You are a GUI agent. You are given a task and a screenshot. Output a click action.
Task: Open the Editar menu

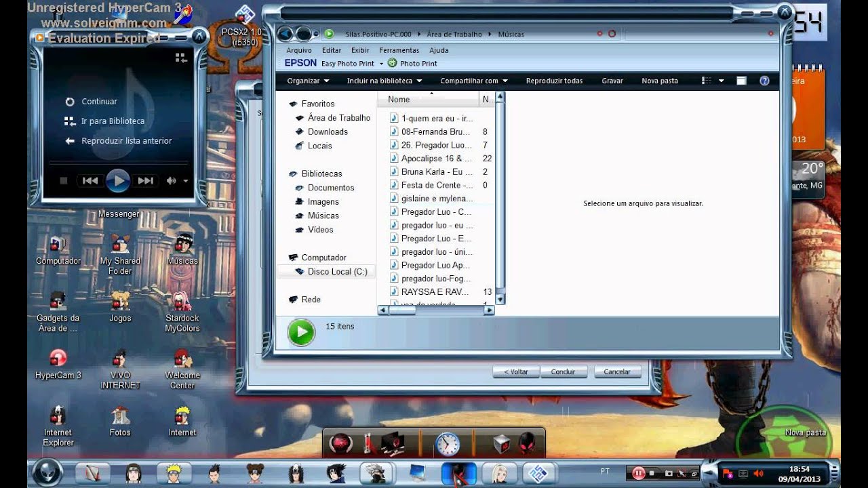[332, 50]
